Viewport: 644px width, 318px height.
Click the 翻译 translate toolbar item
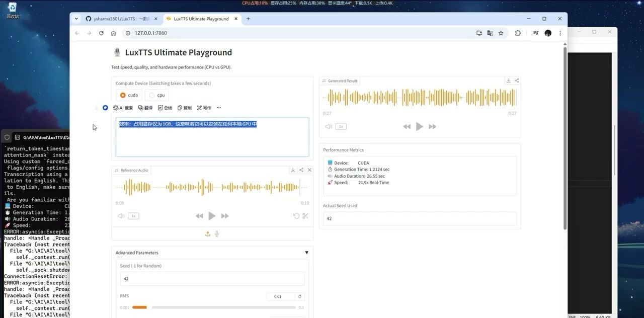[x=145, y=108]
